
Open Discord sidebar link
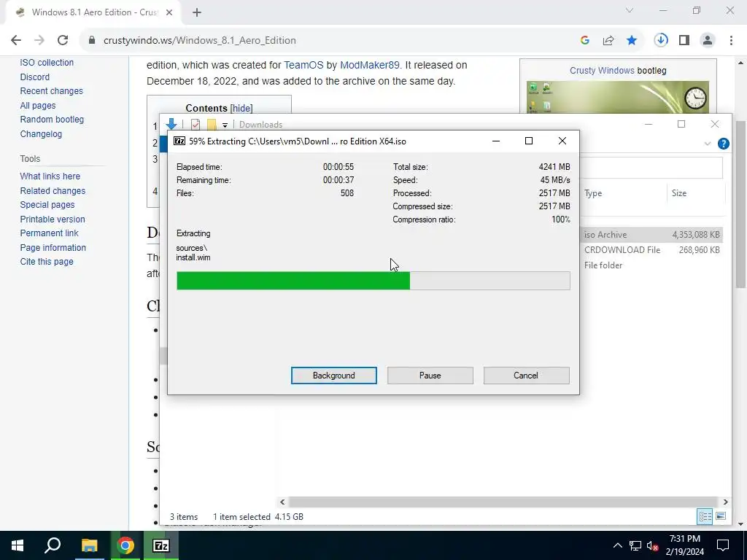35,77
